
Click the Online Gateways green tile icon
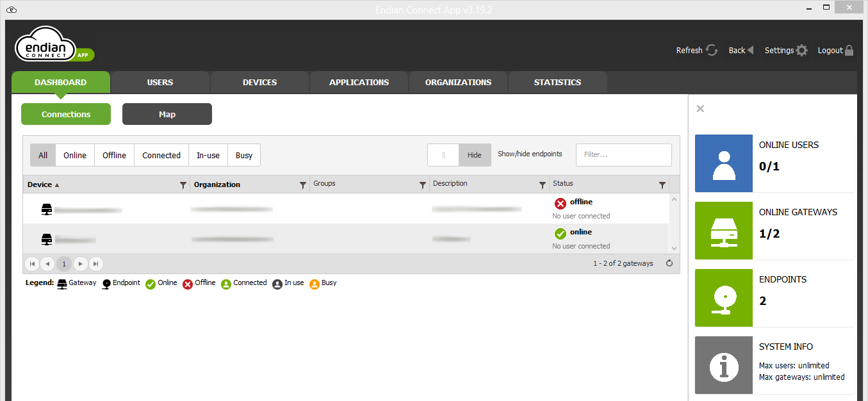click(x=724, y=230)
